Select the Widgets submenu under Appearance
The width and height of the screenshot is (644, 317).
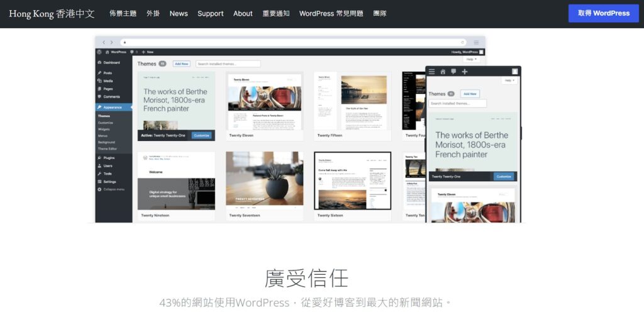(104, 130)
